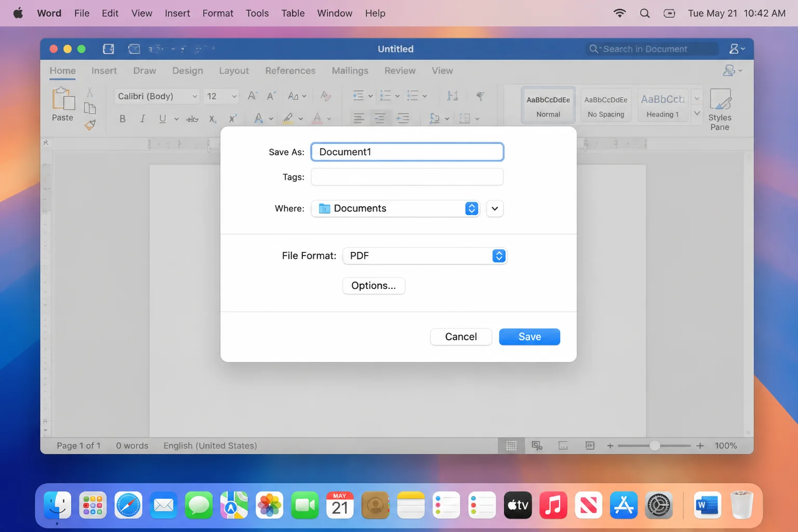
Task: Click the zoom in plus icon
Action: coord(700,446)
